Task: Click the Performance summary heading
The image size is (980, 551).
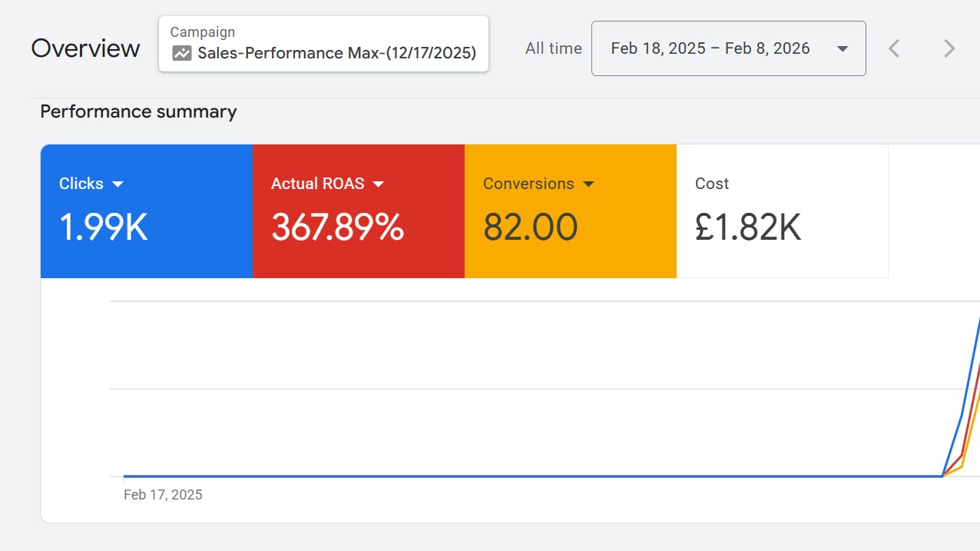Action: pyautogui.click(x=138, y=111)
